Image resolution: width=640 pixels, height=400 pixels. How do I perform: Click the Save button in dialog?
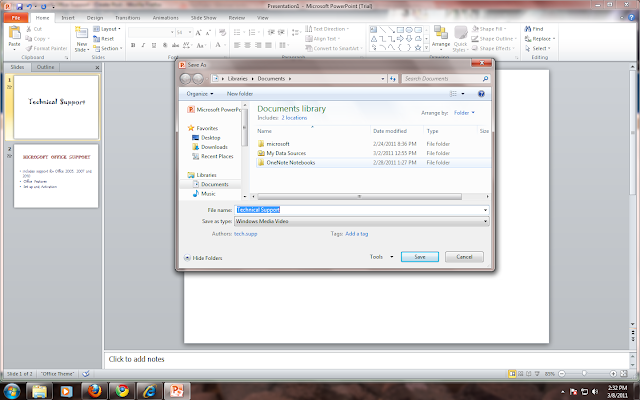(420, 257)
